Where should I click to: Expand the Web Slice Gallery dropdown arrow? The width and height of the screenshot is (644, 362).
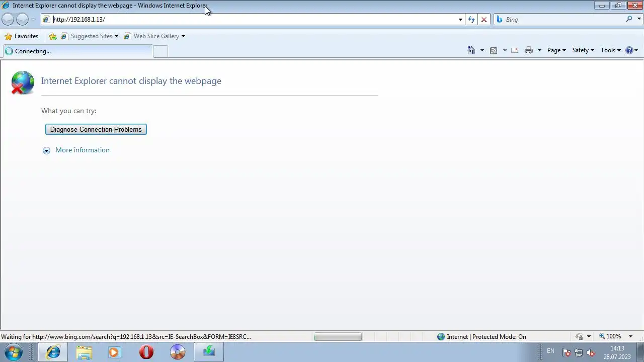point(183,36)
